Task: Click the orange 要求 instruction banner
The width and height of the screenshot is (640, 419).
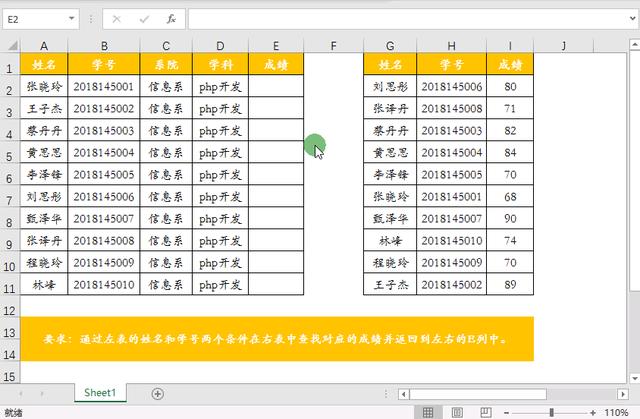Action: [277, 339]
